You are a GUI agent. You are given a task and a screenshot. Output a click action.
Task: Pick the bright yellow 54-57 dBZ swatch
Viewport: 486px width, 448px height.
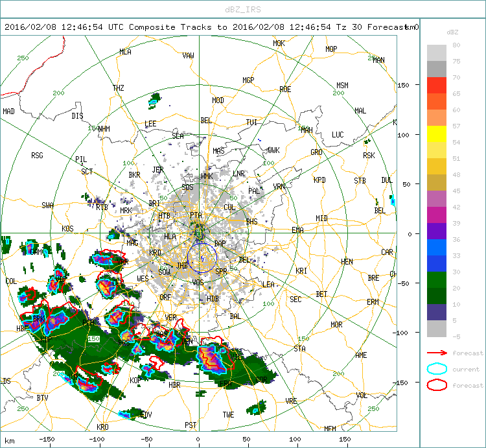436,134
